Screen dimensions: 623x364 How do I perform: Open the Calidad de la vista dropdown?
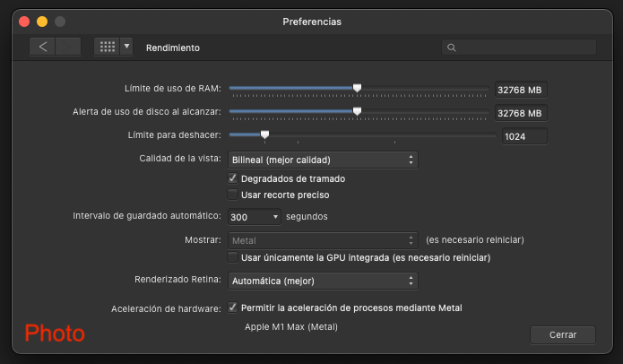coord(323,160)
